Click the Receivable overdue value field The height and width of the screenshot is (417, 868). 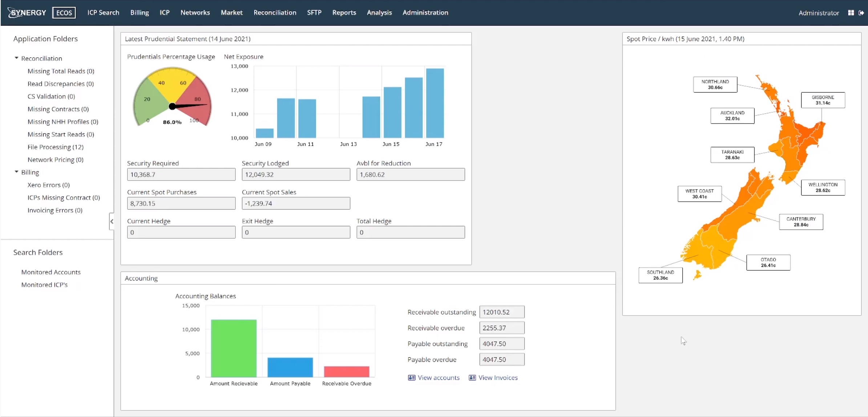click(x=502, y=328)
